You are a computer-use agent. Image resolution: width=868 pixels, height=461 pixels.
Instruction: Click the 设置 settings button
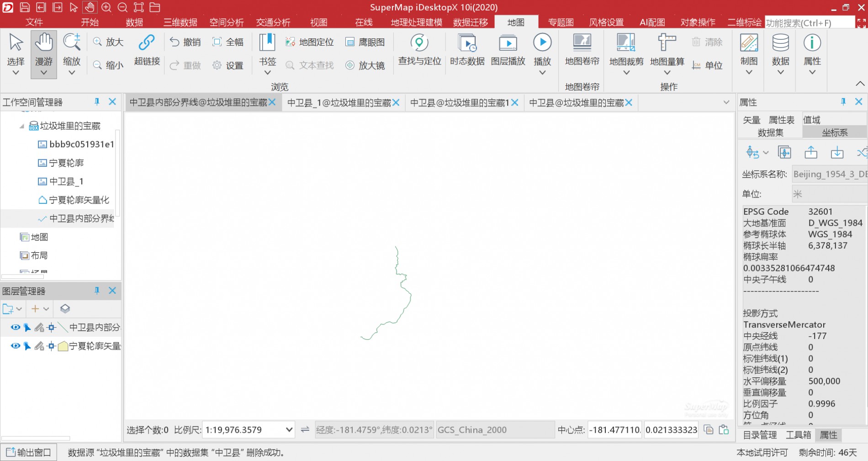point(228,65)
